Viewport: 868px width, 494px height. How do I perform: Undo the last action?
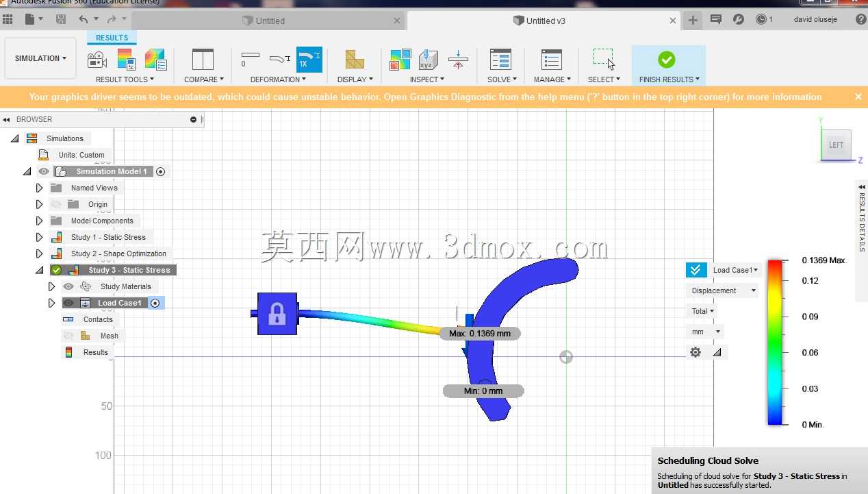point(84,19)
